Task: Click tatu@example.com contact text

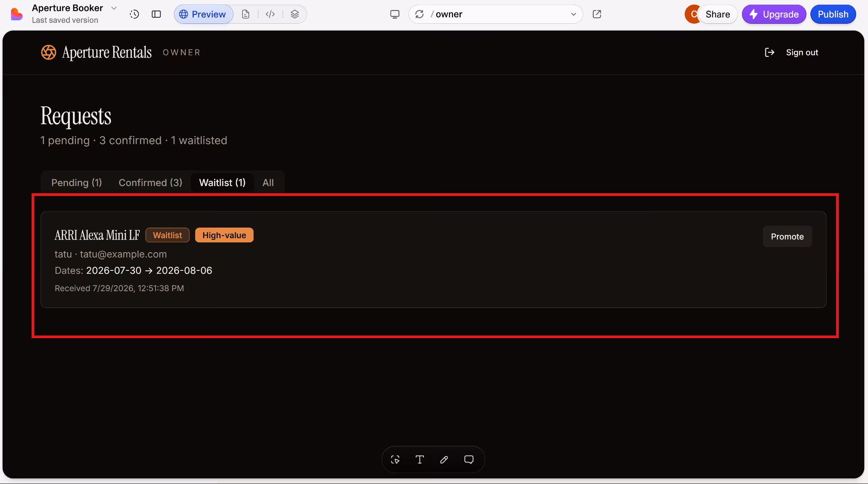Action: coord(123,254)
